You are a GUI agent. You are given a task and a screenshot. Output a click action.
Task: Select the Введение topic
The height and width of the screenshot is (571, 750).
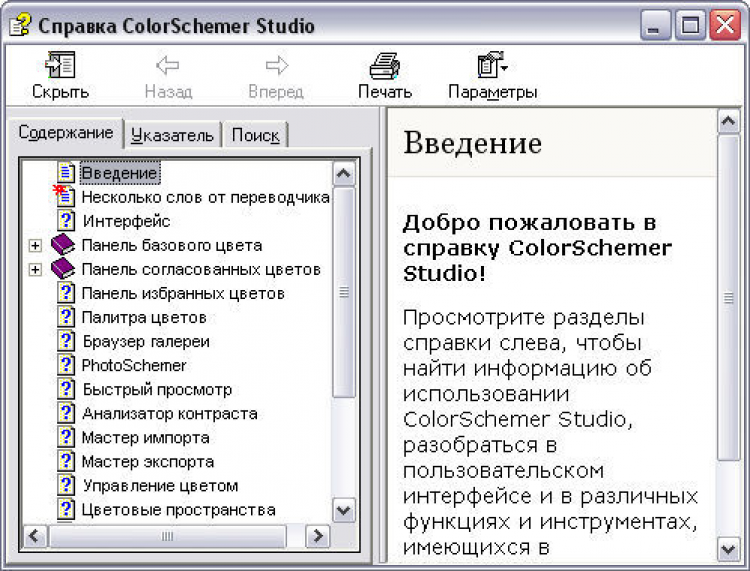(x=120, y=173)
